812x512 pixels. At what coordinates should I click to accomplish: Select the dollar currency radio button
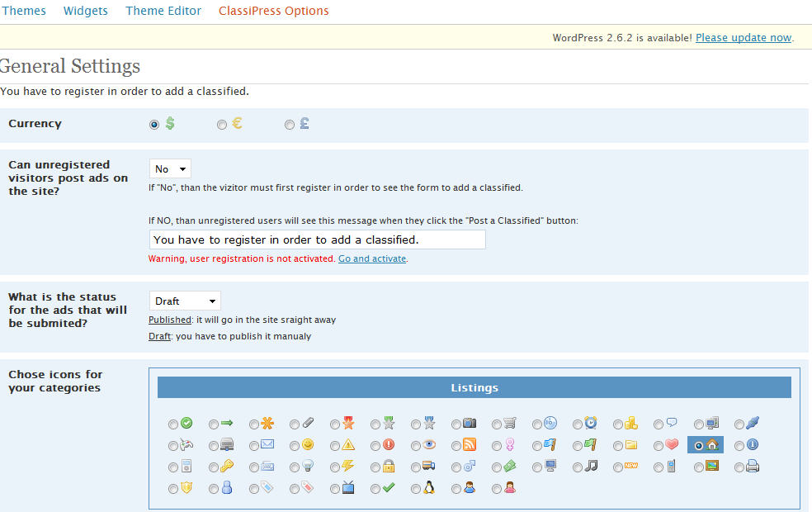pos(153,125)
